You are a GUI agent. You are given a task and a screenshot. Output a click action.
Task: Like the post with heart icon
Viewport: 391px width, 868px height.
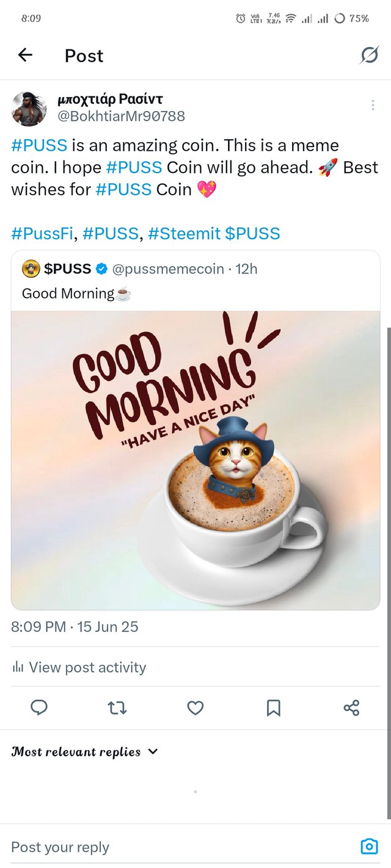195,707
